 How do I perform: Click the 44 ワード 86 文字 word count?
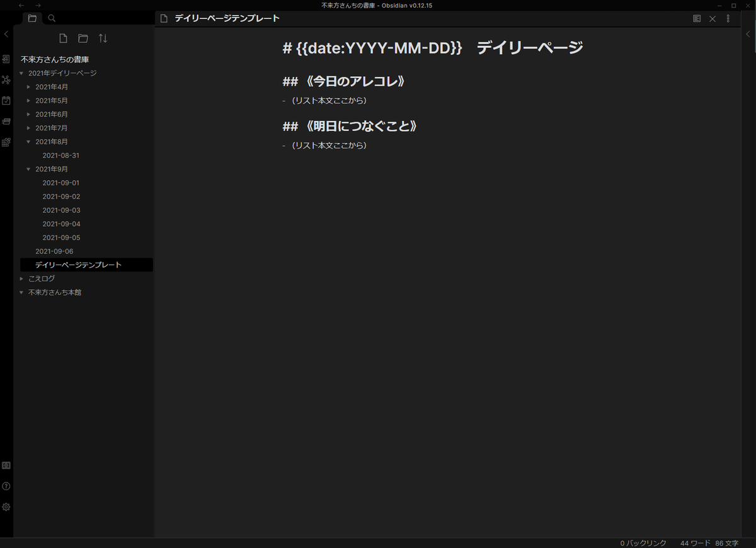click(709, 543)
